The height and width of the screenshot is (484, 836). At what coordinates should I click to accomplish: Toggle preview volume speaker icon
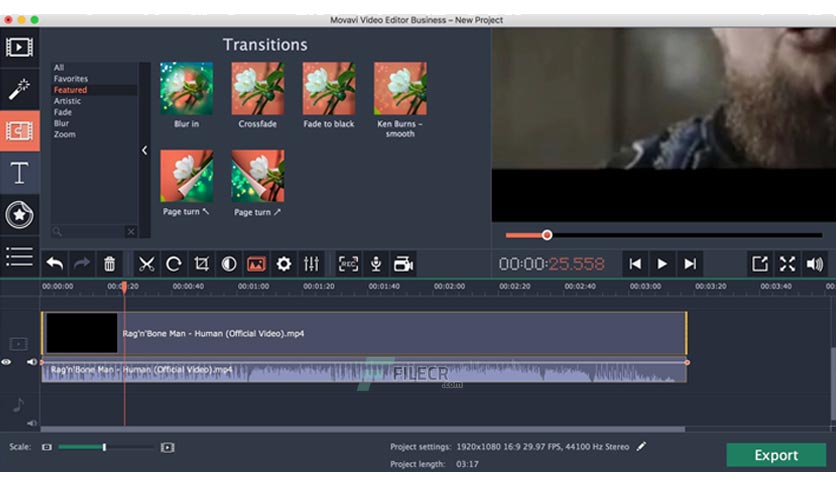point(815,264)
